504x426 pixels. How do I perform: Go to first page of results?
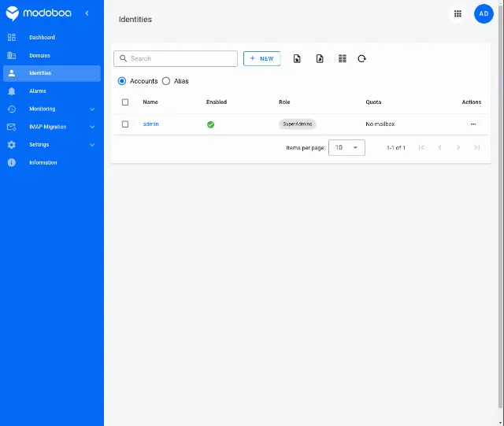421,147
